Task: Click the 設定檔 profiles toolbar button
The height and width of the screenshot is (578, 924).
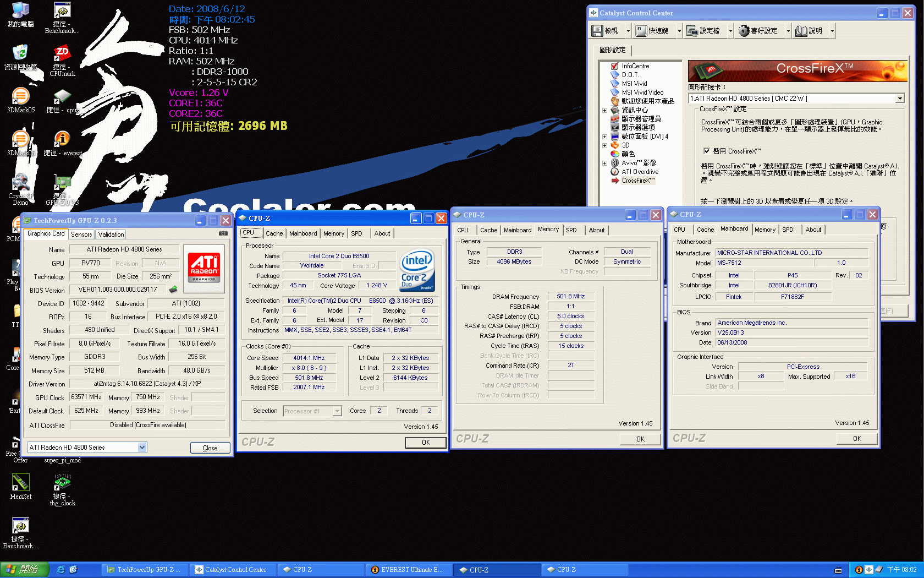Action: [703, 31]
